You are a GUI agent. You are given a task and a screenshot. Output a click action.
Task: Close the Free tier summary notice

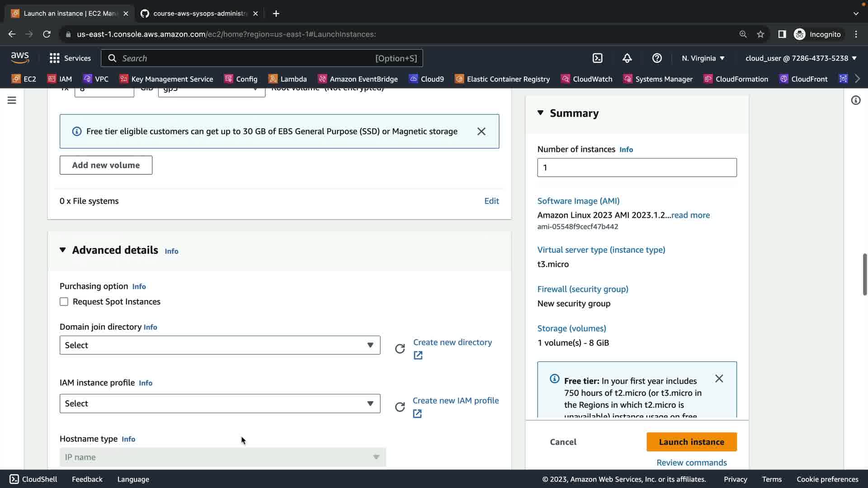(x=719, y=379)
